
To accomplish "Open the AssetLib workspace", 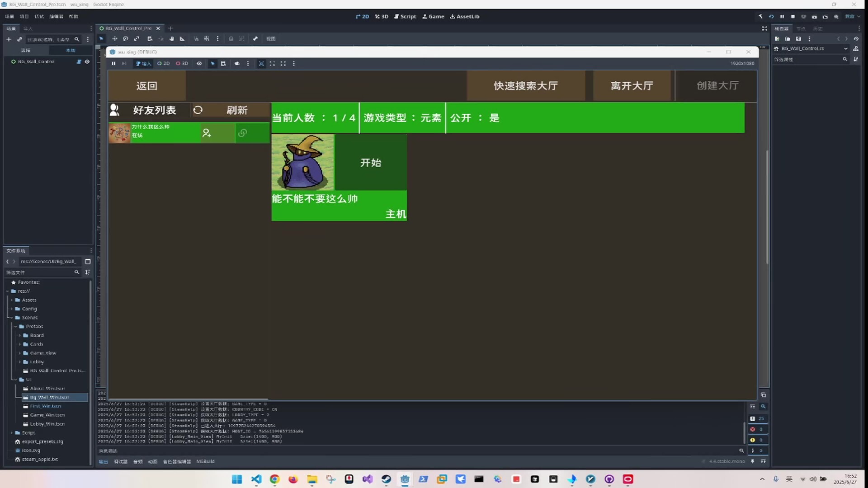I will click(x=464, y=17).
